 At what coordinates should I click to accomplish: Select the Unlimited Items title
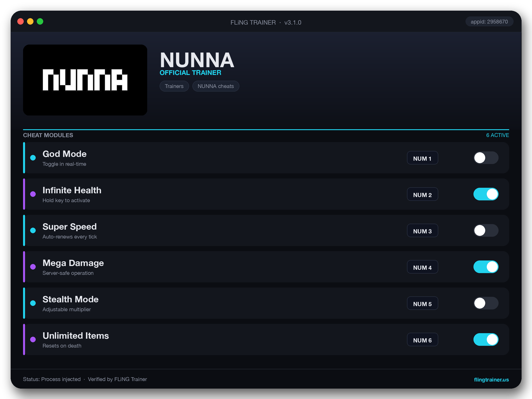[76, 336]
